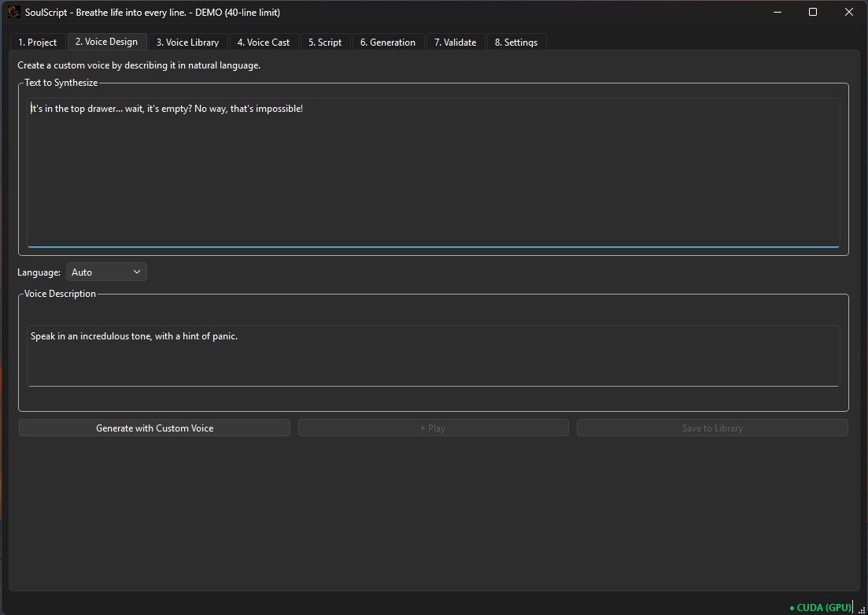Open the 7. Validate tab

coord(455,42)
